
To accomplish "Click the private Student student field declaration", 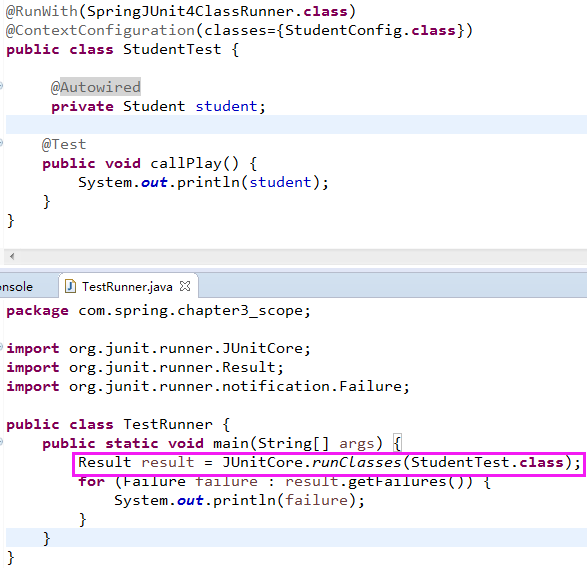I will pyautogui.click(x=158, y=106).
